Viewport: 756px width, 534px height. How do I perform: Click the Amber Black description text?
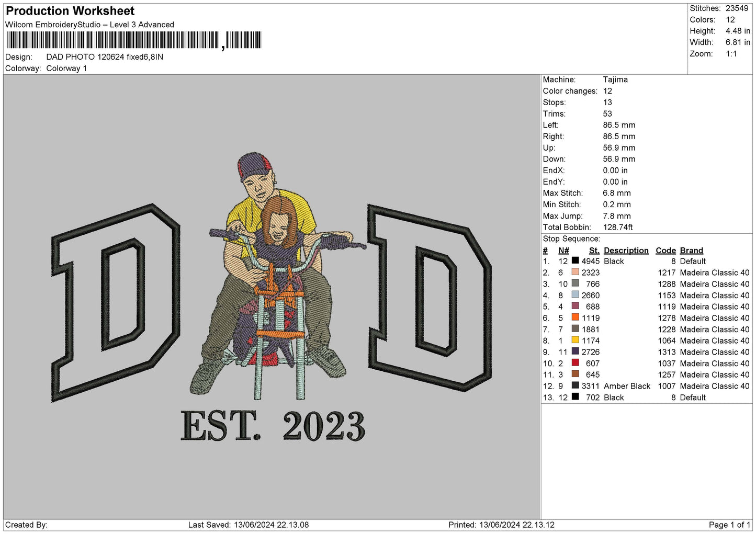coord(627,386)
